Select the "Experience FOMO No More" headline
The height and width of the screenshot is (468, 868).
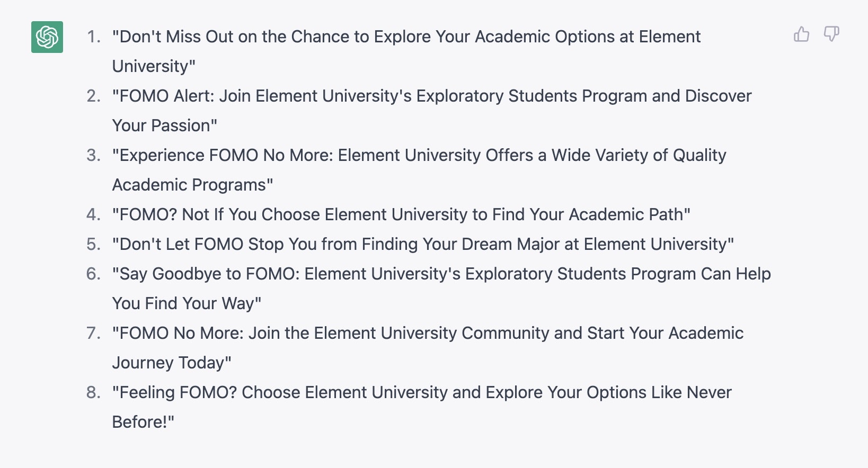[x=419, y=155]
